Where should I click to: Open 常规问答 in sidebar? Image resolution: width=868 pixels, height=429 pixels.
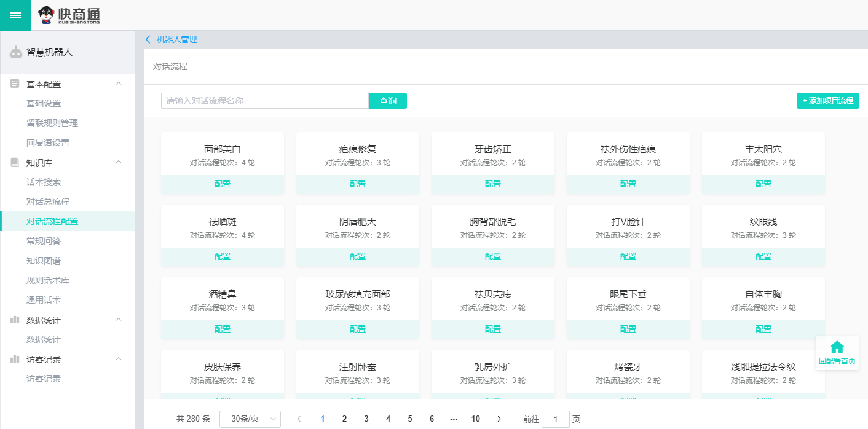click(44, 241)
